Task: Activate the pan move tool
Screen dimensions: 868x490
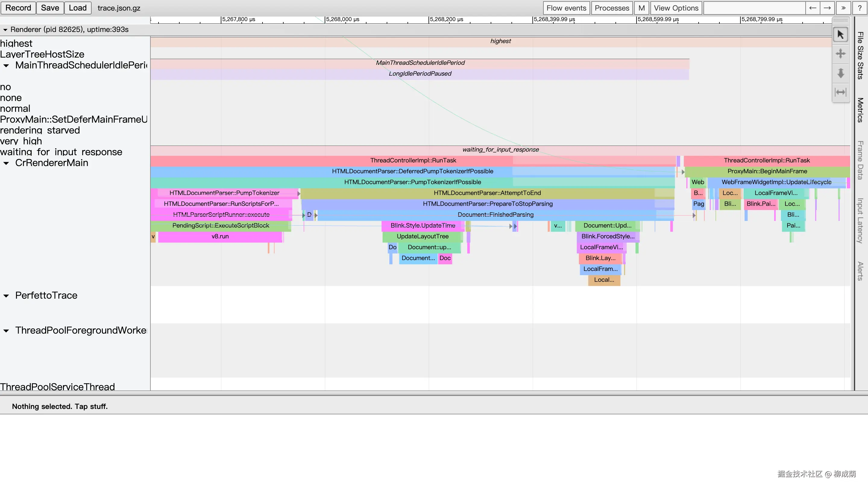Action: (x=840, y=54)
